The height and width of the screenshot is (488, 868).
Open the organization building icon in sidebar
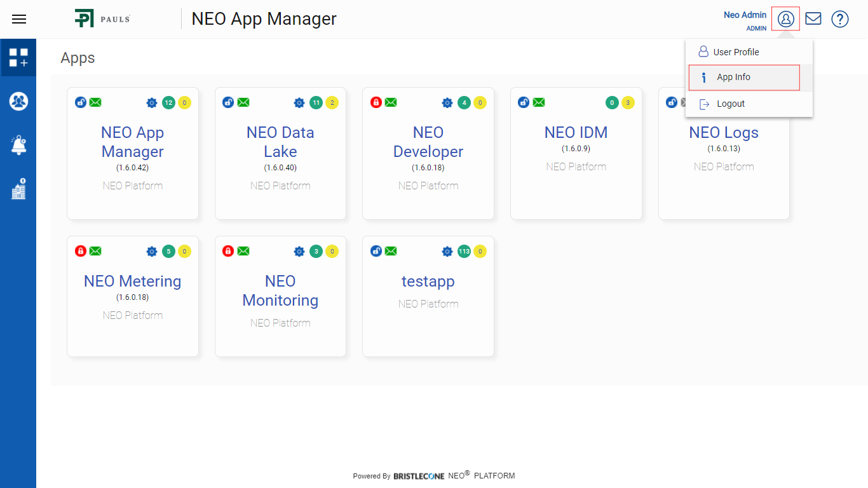pyautogui.click(x=18, y=189)
